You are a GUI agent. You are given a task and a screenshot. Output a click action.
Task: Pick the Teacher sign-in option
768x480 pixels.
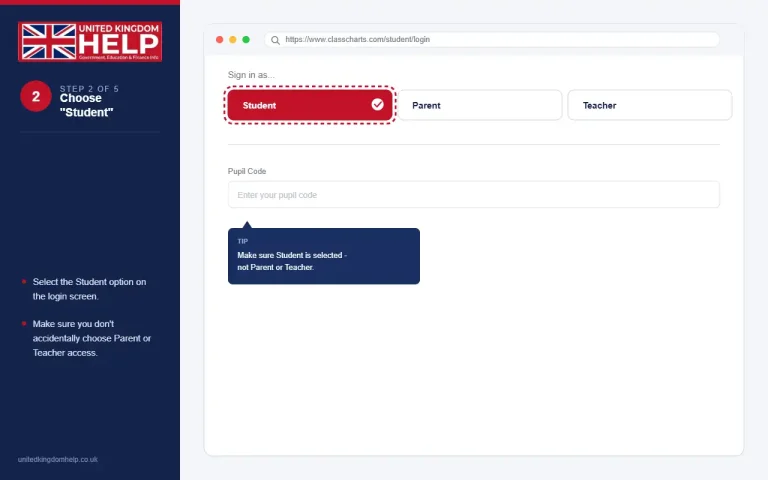[650, 105]
